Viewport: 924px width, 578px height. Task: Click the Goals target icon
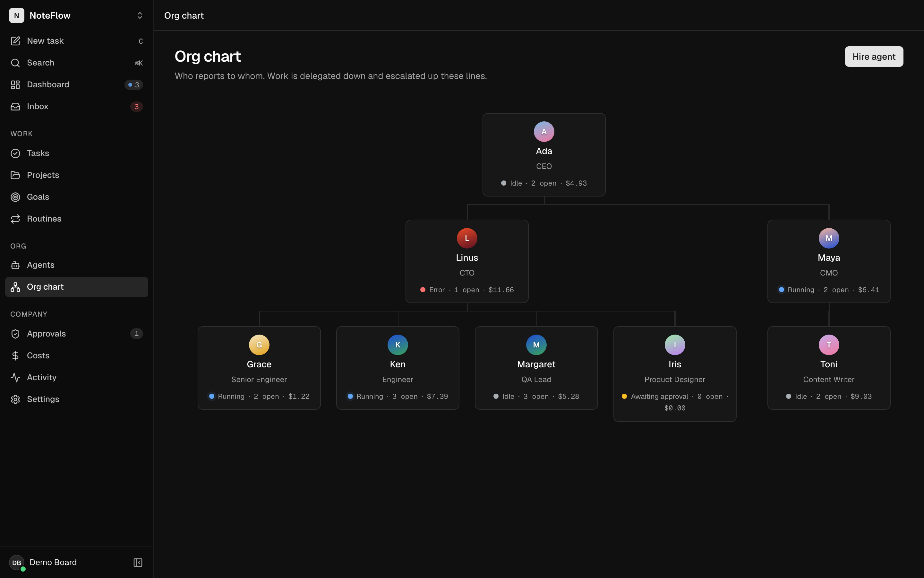[x=15, y=197]
